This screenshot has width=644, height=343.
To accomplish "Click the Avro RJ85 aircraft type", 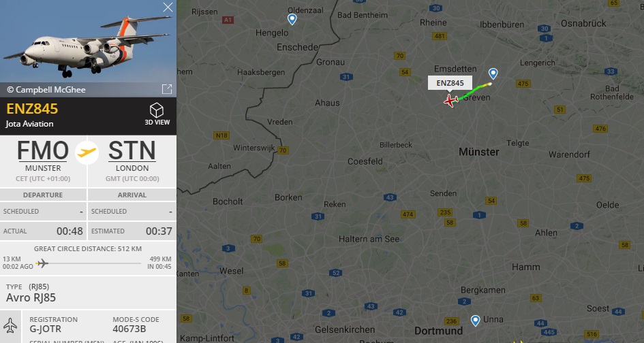I will point(31,297).
